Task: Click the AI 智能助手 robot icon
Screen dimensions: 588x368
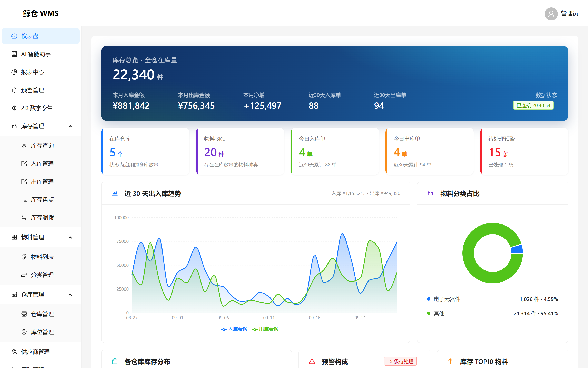Action: 14,54
